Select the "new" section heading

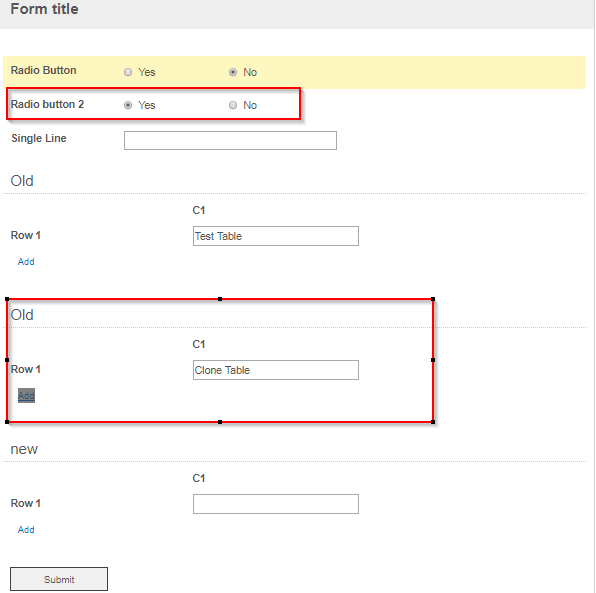click(x=24, y=449)
